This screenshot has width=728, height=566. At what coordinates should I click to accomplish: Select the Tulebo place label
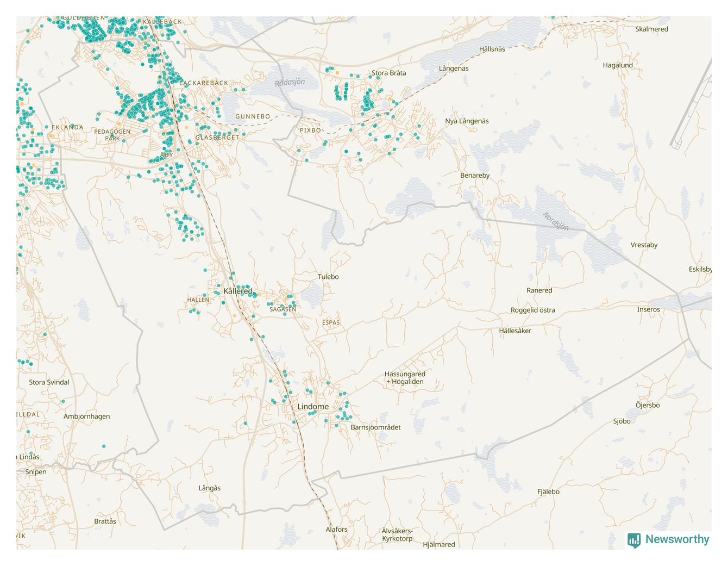click(x=328, y=277)
